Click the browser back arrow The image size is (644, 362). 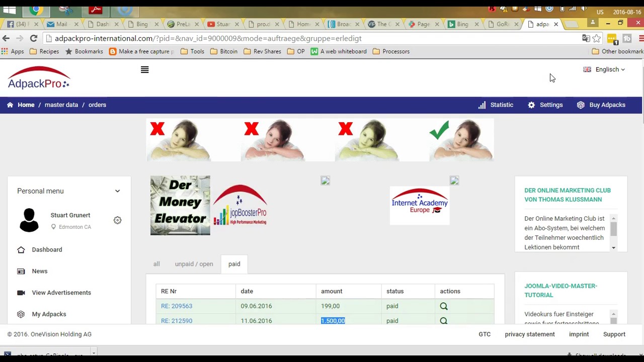pos(6,38)
